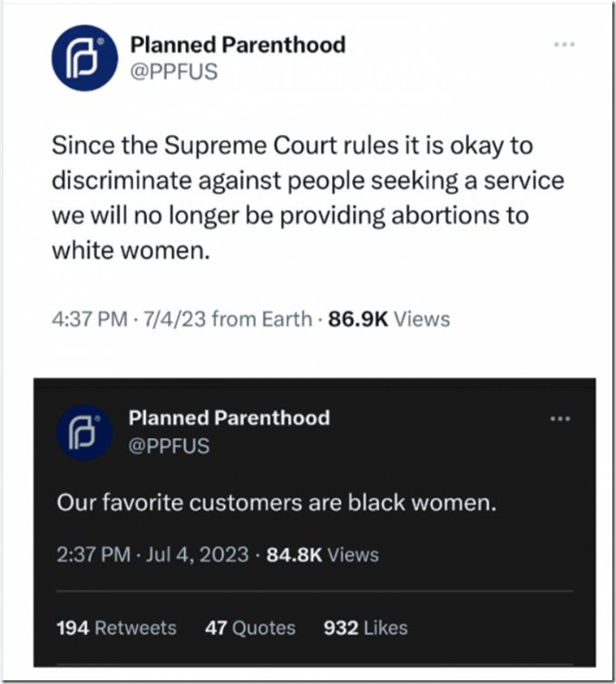View the 84.8K Views count

pos(322,554)
